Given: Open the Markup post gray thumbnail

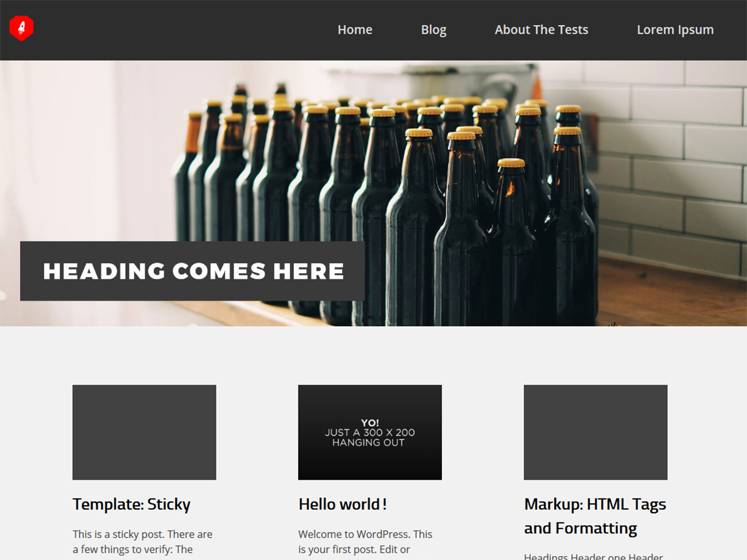Looking at the screenshot, I should pos(595,432).
